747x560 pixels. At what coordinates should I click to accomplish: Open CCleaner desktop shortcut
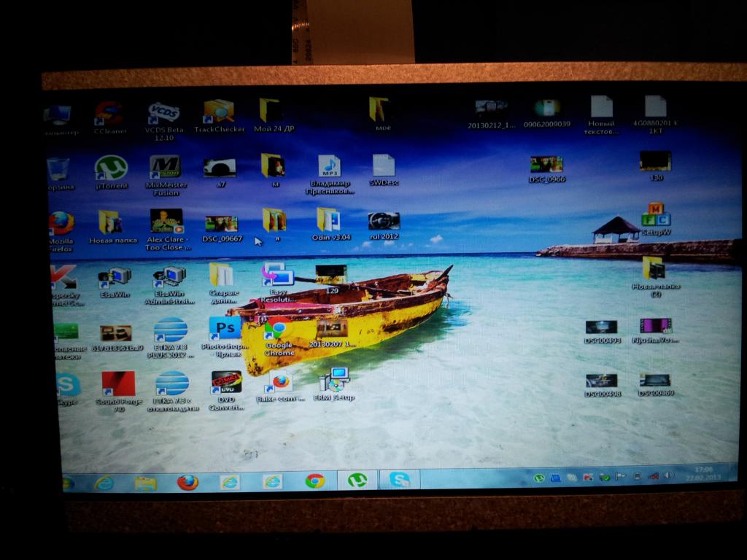click(109, 114)
